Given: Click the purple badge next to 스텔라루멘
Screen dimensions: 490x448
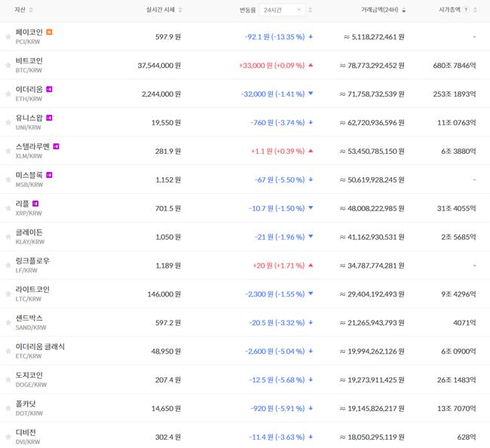Looking at the screenshot, I should tap(57, 146).
